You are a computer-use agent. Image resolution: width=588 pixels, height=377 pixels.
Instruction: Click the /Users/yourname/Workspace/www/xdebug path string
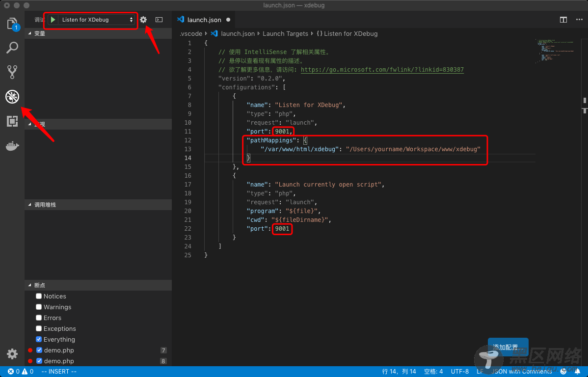point(413,149)
